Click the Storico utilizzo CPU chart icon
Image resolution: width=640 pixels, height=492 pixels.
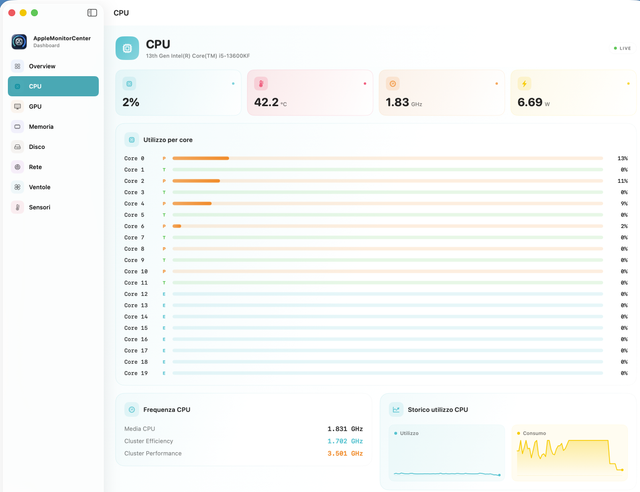[x=396, y=410]
